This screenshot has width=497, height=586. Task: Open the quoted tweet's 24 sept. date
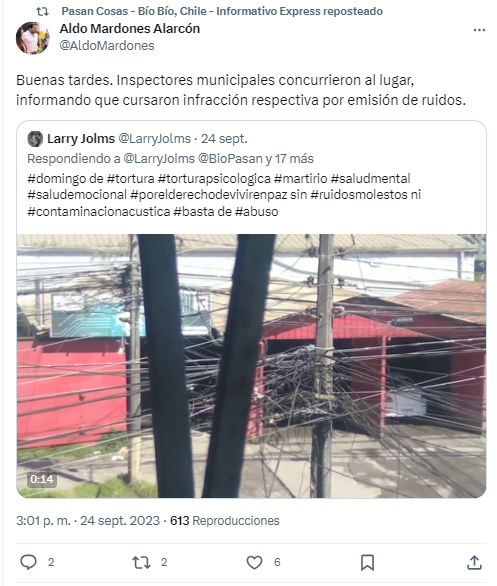tap(224, 139)
